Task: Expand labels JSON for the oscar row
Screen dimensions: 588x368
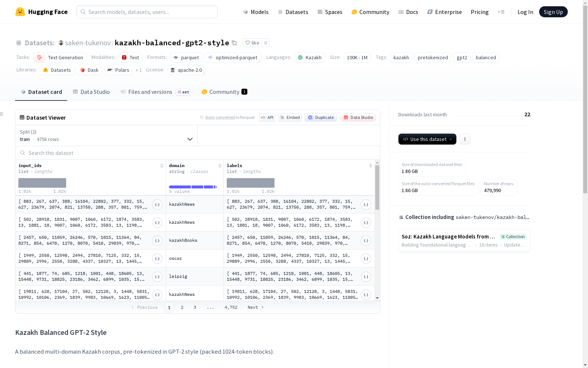Action: pos(366,259)
